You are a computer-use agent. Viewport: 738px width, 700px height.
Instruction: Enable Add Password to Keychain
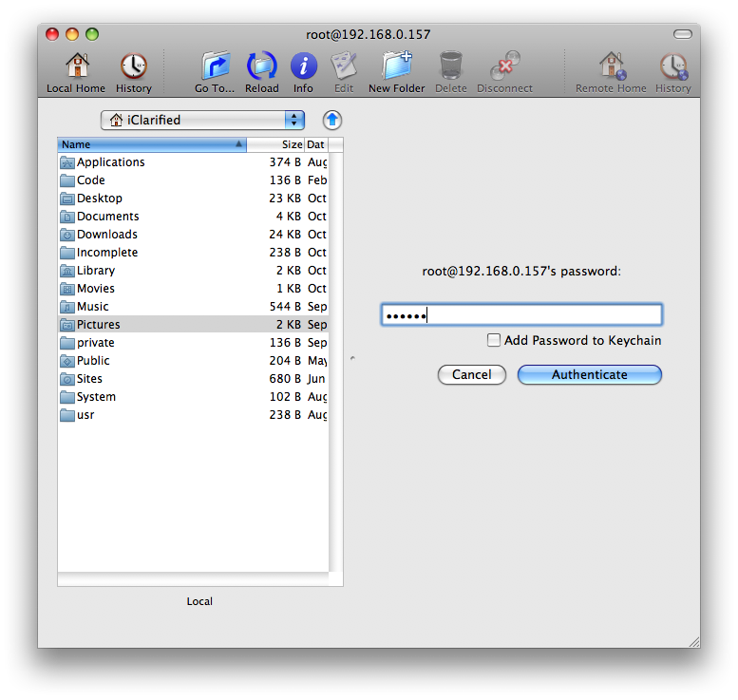point(494,340)
